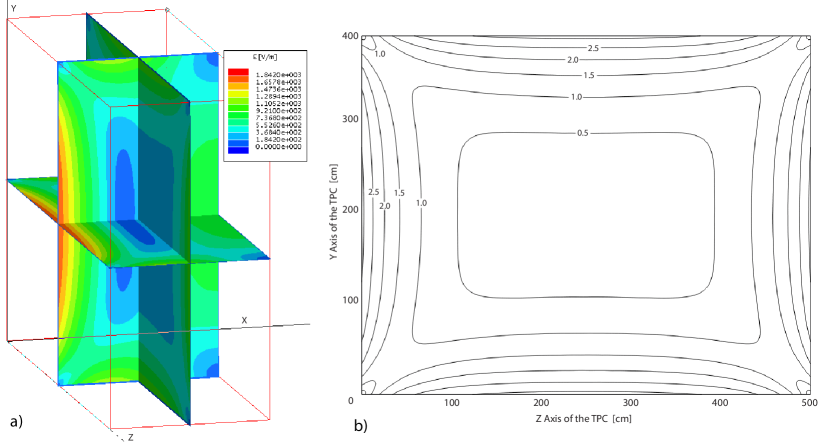Viewport: 823px width, 444px height.
Task: Click Z-axis tick label 300
Action: (631, 403)
